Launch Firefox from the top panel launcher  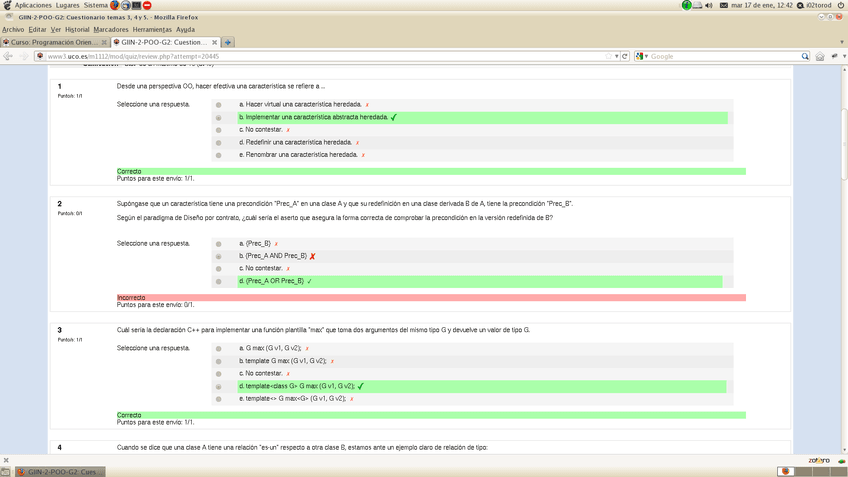tap(115, 5)
